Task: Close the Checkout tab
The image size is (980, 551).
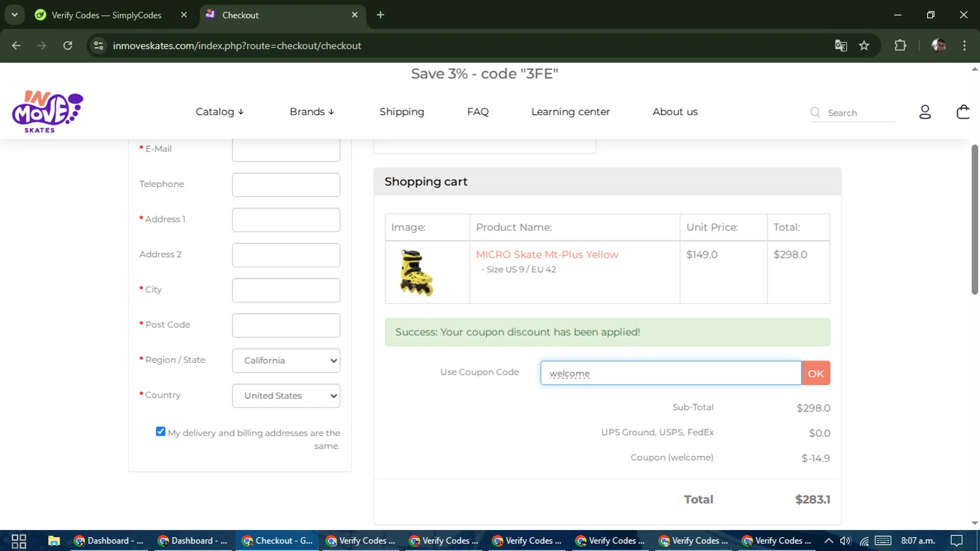Action: pos(355,14)
